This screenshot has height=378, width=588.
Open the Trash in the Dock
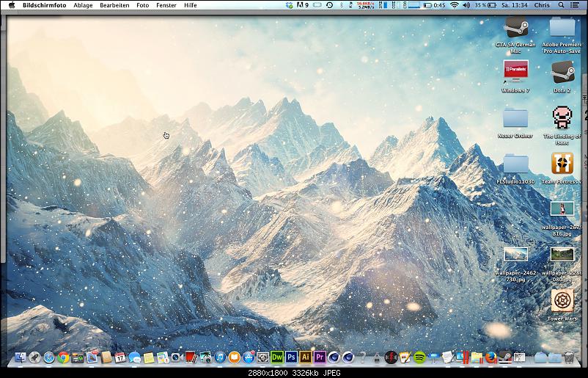[x=569, y=357]
